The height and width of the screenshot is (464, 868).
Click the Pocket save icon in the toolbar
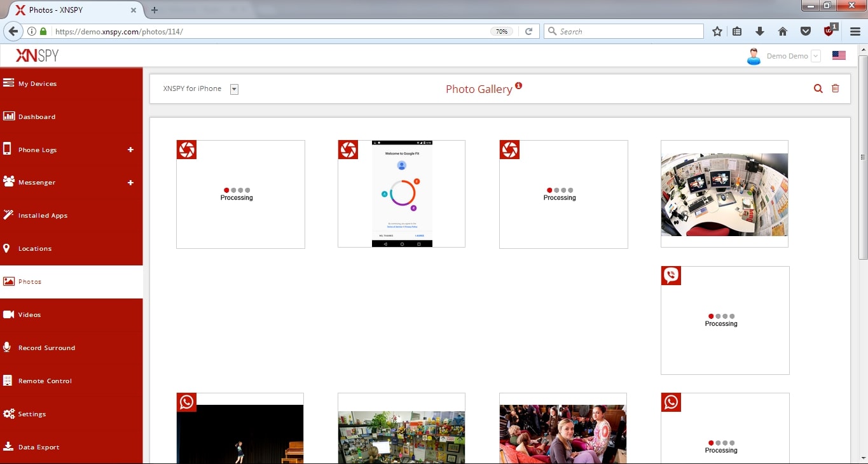(x=805, y=31)
